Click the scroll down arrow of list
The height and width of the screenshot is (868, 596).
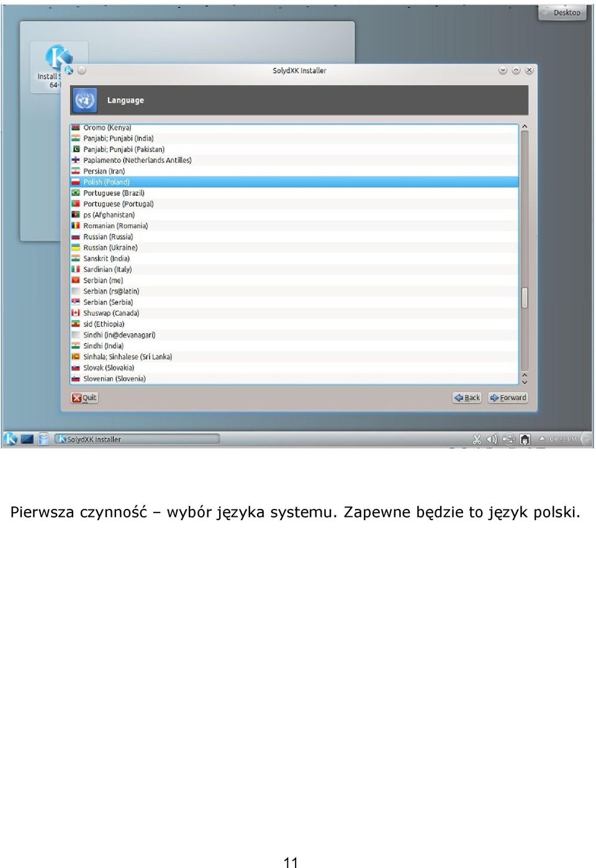point(525,381)
